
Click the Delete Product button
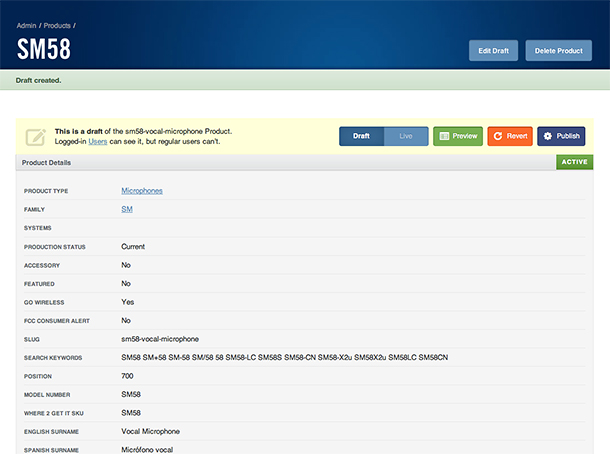pyautogui.click(x=559, y=51)
